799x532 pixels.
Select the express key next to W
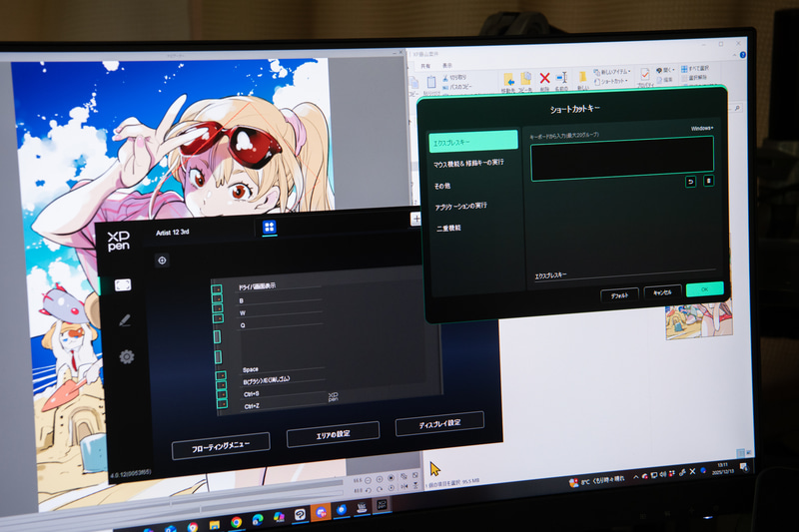click(217, 308)
